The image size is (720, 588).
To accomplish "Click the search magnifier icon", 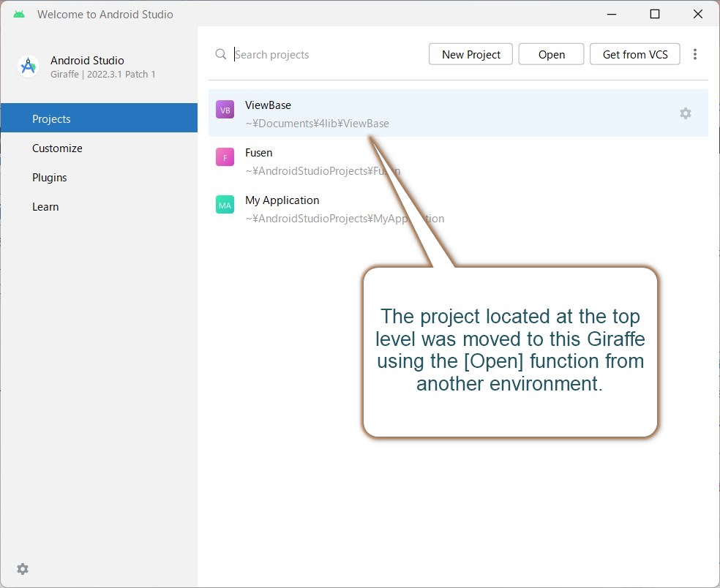I will [221, 54].
